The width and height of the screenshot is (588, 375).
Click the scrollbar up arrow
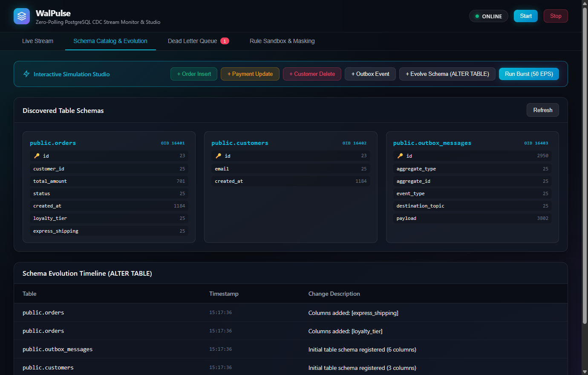coord(585,3)
